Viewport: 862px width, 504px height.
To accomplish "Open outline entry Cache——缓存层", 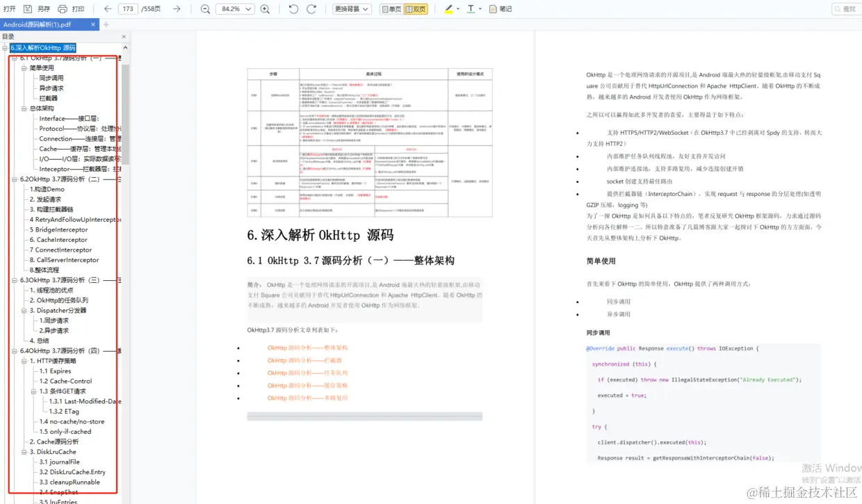I will click(x=80, y=149).
